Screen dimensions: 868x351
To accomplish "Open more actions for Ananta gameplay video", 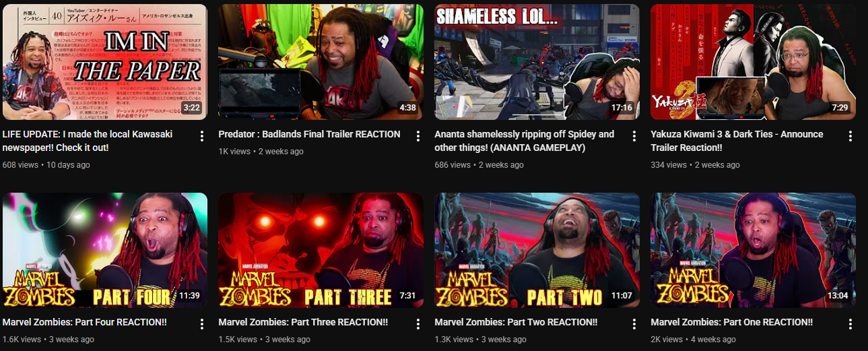I will coord(634,136).
